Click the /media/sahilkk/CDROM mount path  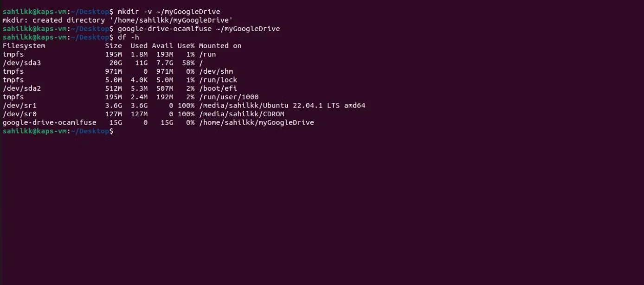242,114
